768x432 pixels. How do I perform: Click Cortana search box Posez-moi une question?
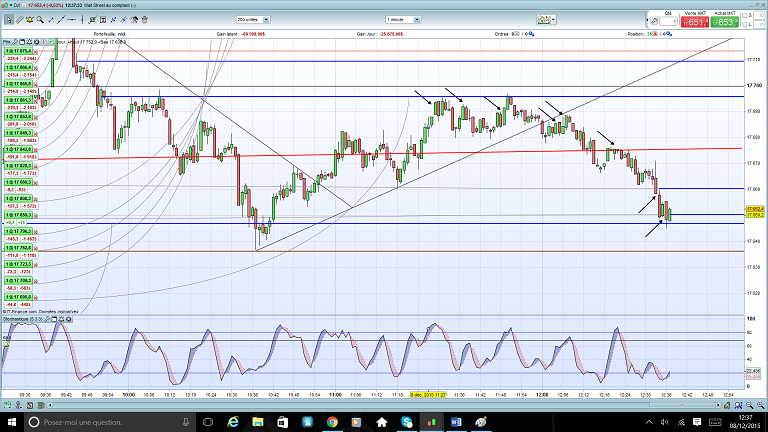pyautogui.click(x=110, y=422)
